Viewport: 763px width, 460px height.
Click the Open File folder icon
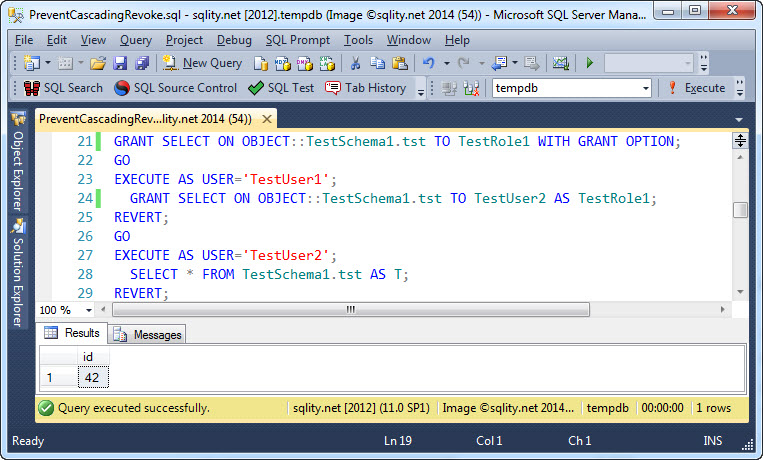click(x=97, y=63)
